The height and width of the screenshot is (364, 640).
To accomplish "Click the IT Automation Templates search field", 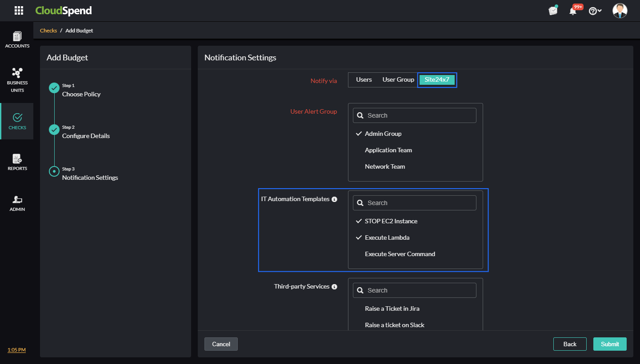I will coord(414,202).
